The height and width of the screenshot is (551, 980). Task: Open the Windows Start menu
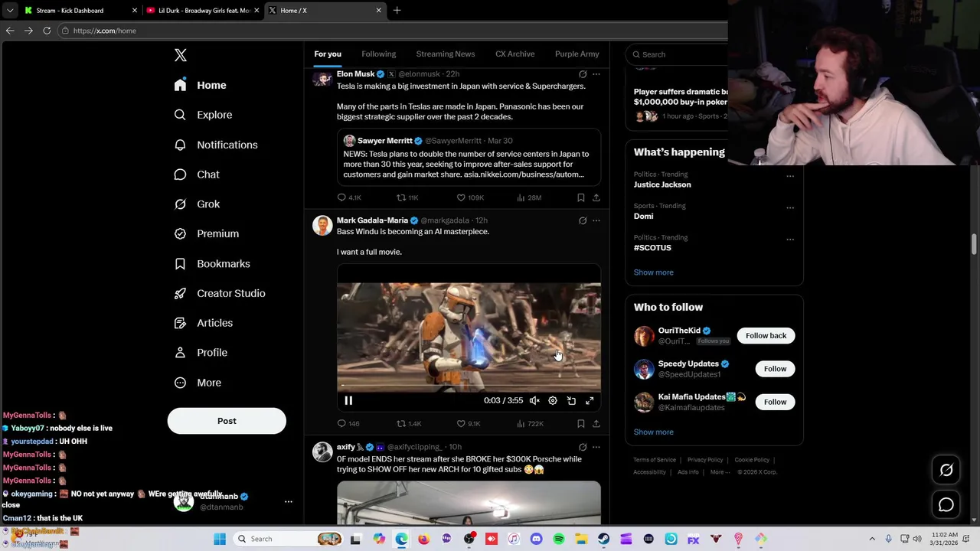[220, 540]
